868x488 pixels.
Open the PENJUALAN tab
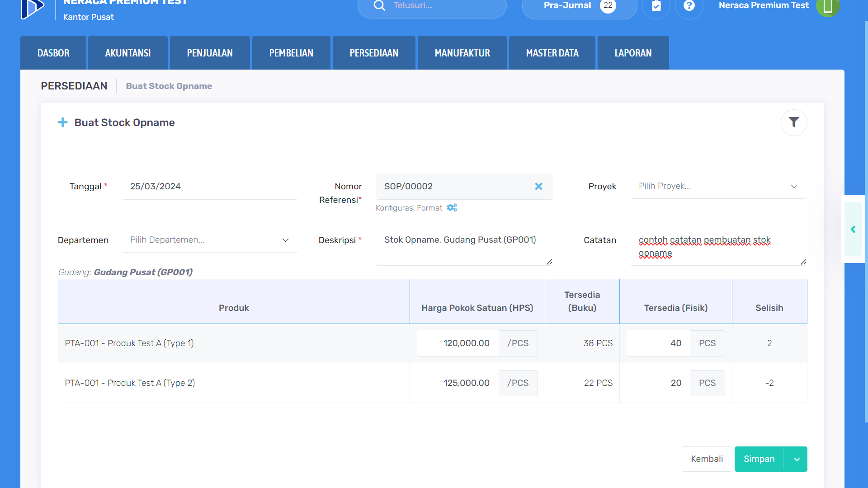tap(210, 53)
